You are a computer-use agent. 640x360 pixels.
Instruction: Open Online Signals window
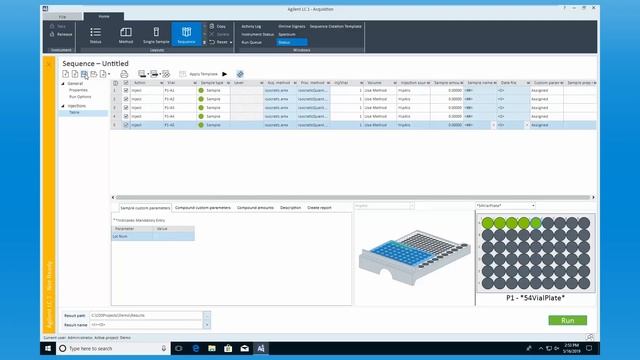pyautogui.click(x=291, y=26)
